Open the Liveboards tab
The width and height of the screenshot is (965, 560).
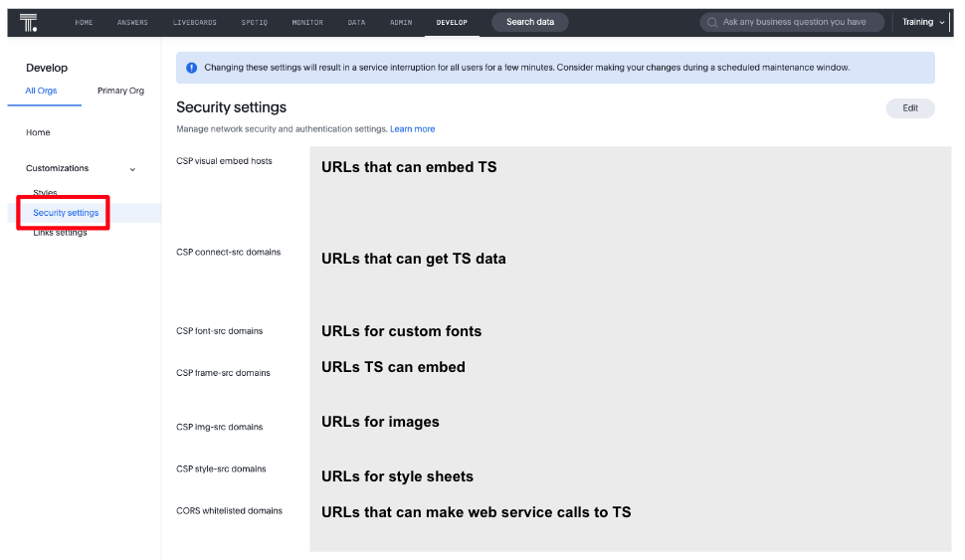(194, 22)
